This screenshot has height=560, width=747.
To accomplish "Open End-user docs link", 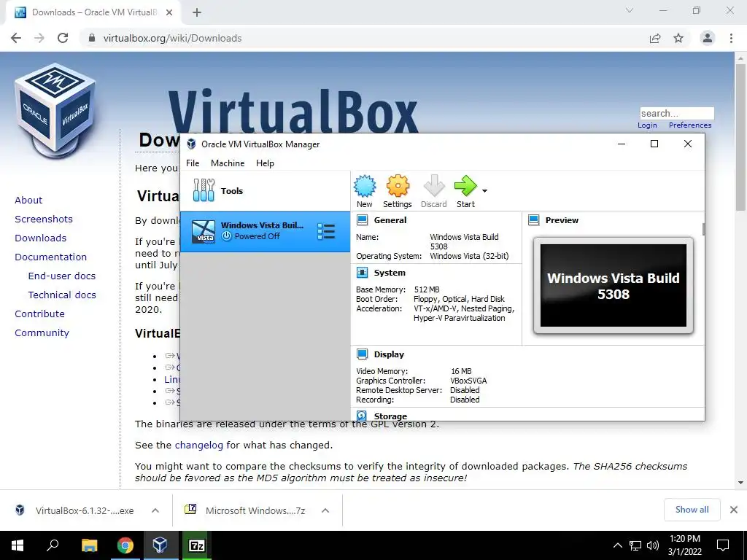I will (62, 276).
